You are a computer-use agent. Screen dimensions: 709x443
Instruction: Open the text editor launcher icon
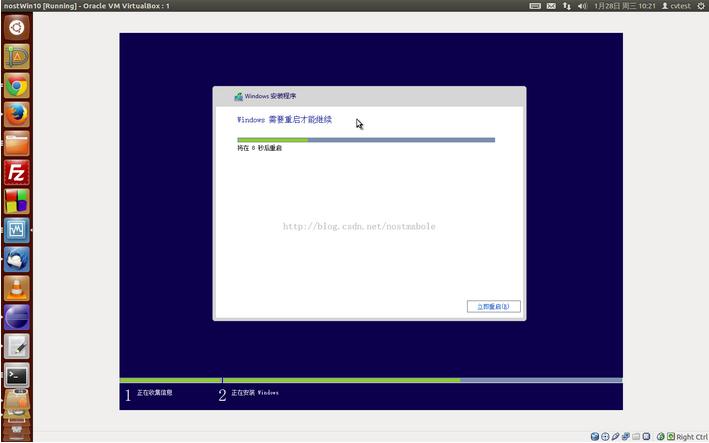(x=17, y=346)
